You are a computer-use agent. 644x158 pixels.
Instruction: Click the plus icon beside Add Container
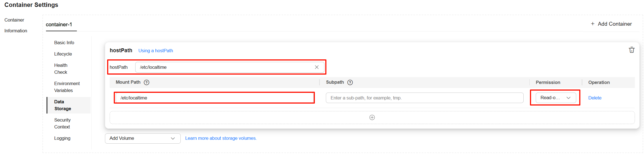tap(592, 24)
